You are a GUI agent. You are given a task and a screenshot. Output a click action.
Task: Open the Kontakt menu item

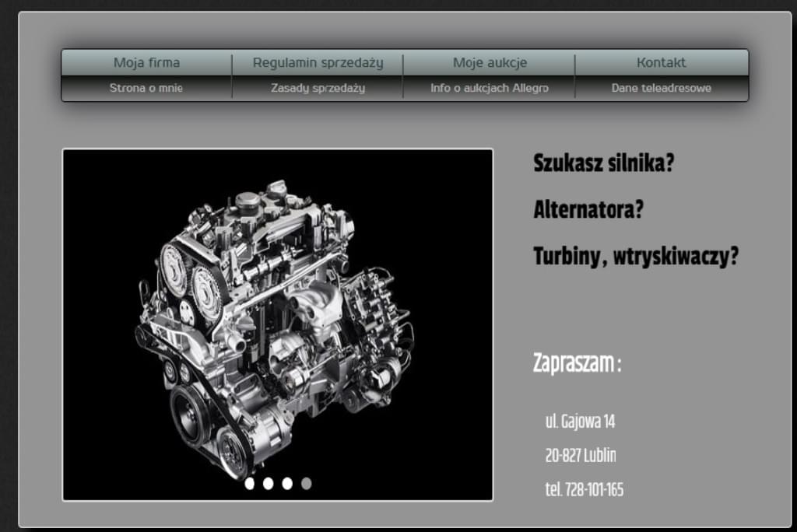coord(661,62)
